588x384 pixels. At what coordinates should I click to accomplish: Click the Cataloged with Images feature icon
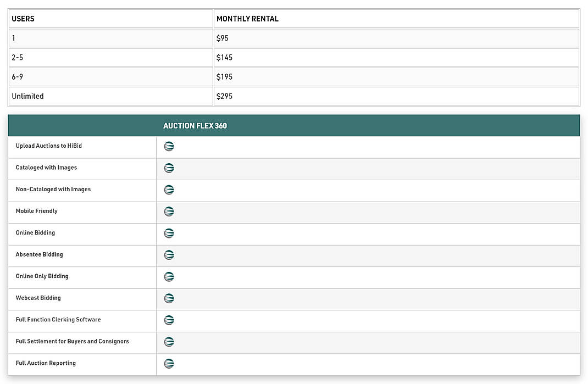coord(169,168)
